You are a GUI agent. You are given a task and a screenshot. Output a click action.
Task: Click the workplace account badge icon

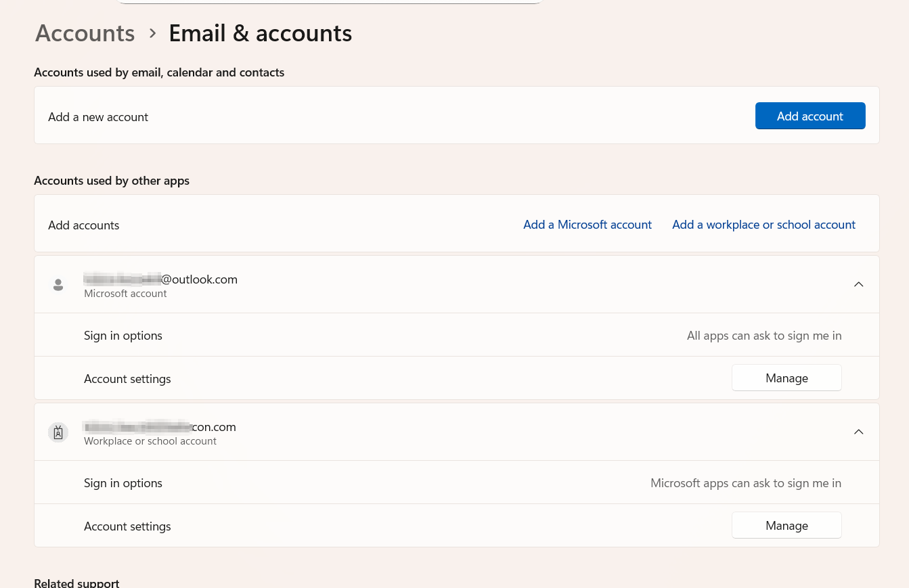pyautogui.click(x=58, y=432)
